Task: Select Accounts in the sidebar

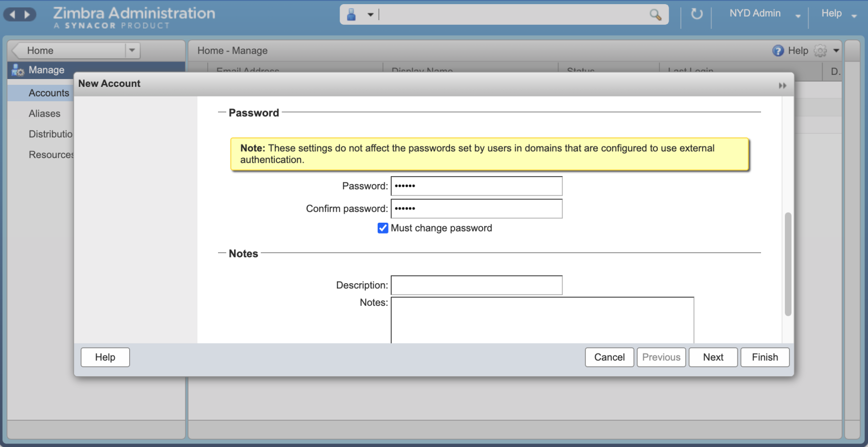Action: click(x=49, y=93)
